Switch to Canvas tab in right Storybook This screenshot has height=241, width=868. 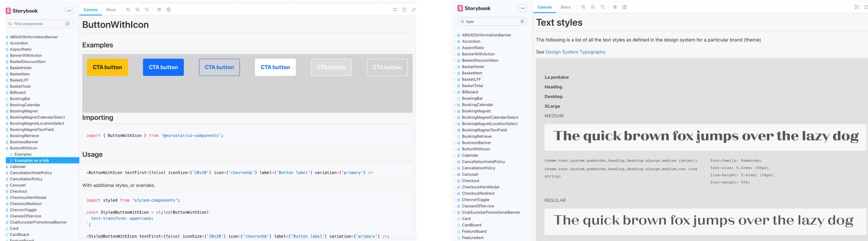(545, 7)
